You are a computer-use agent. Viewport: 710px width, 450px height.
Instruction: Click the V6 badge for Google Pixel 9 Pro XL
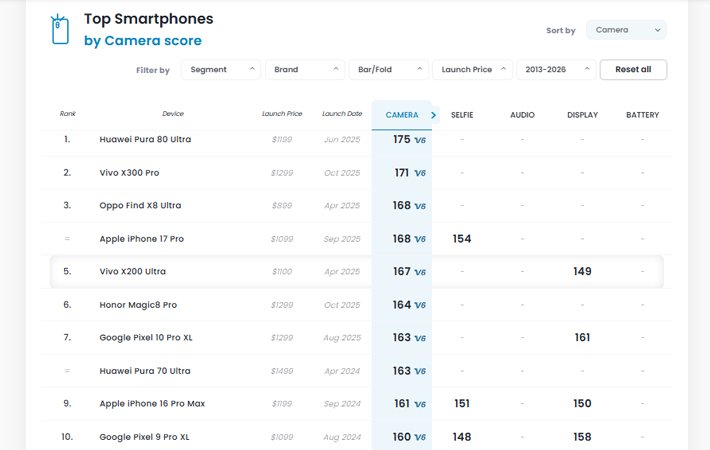coord(420,437)
